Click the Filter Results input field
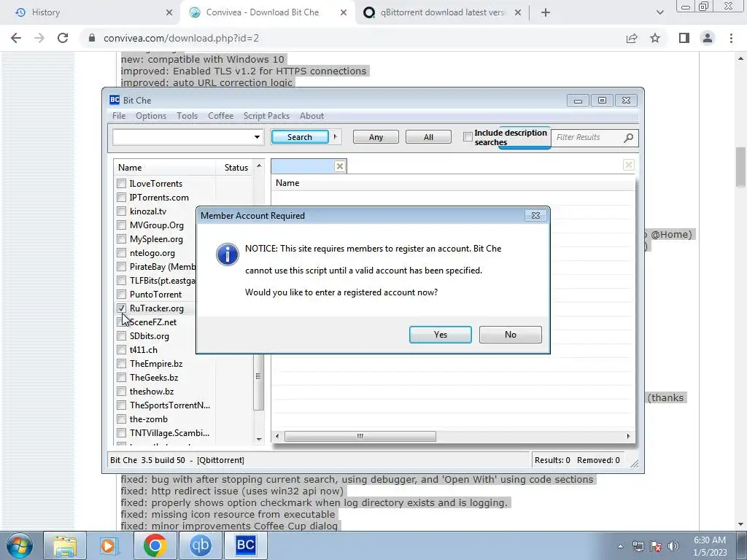 point(587,137)
